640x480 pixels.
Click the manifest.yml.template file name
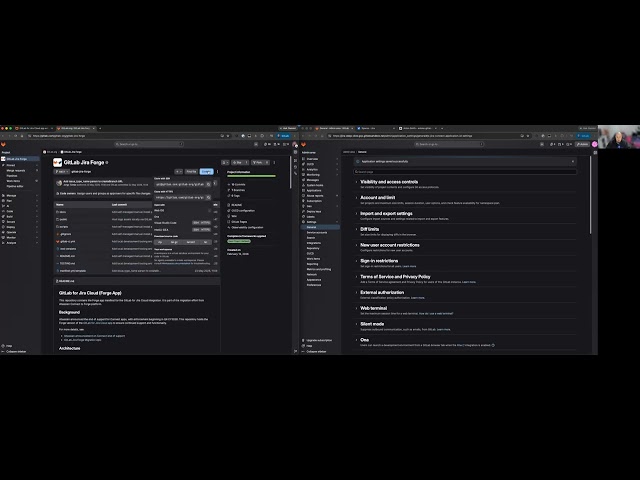[x=73, y=271]
